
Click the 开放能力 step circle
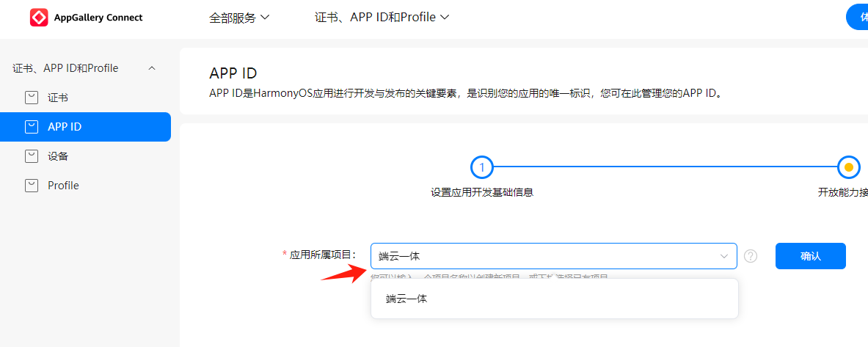[x=849, y=167]
